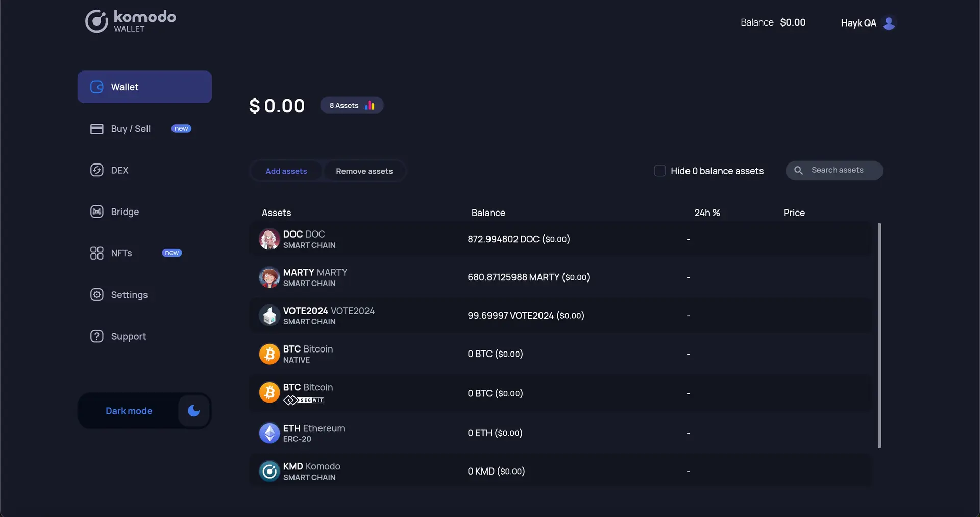
Task: Select the NFTs grid icon
Action: click(96, 253)
